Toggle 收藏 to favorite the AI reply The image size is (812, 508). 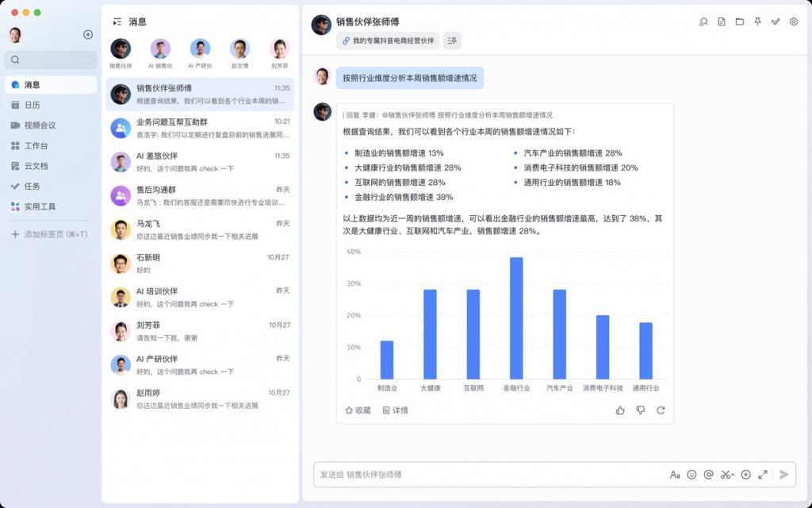pyautogui.click(x=356, y=411)
